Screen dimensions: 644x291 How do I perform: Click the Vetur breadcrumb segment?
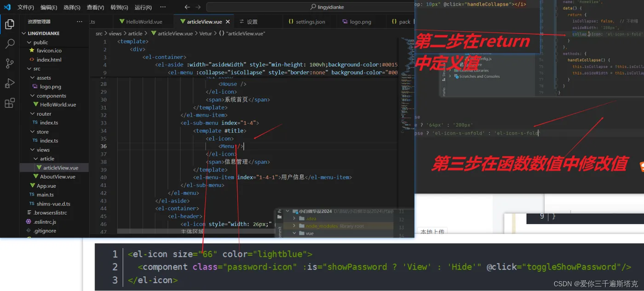[206, 34]
